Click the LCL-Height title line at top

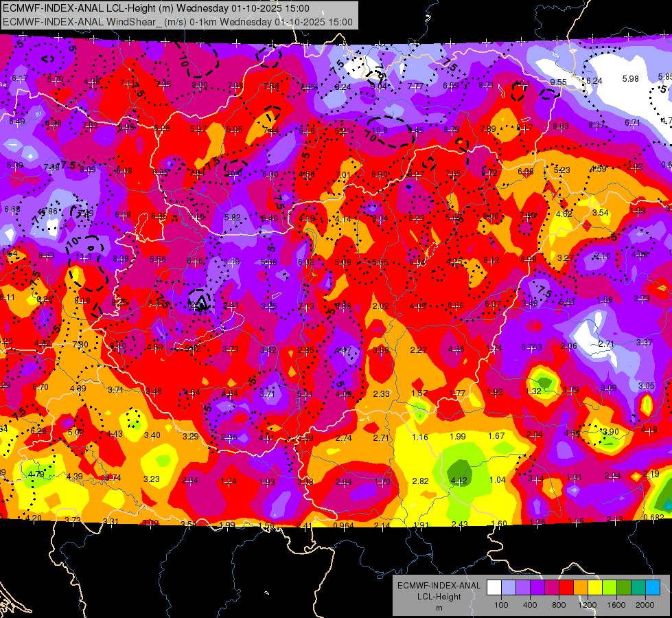click(156, 8)
